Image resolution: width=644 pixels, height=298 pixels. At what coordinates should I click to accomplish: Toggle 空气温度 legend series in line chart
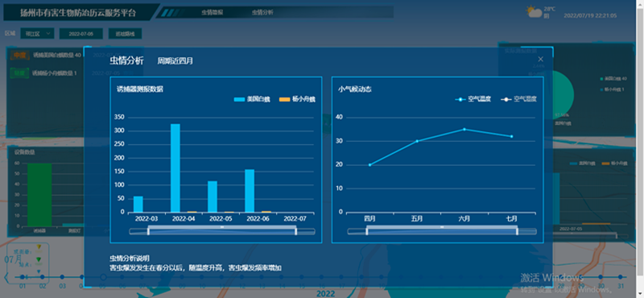[473, 100]
